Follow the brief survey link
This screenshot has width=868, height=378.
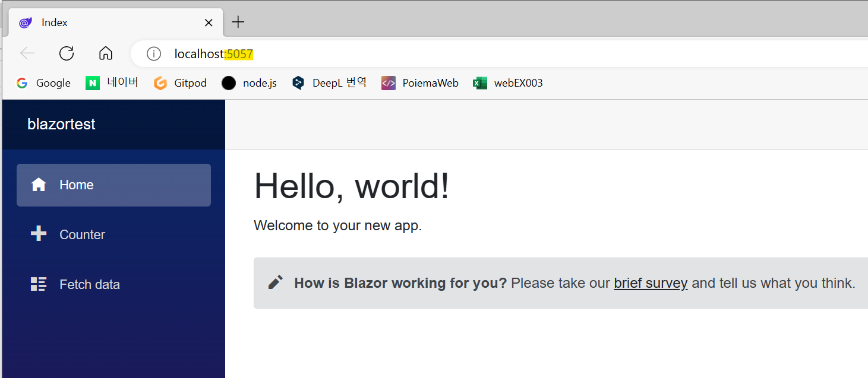[x=651, y=283]
